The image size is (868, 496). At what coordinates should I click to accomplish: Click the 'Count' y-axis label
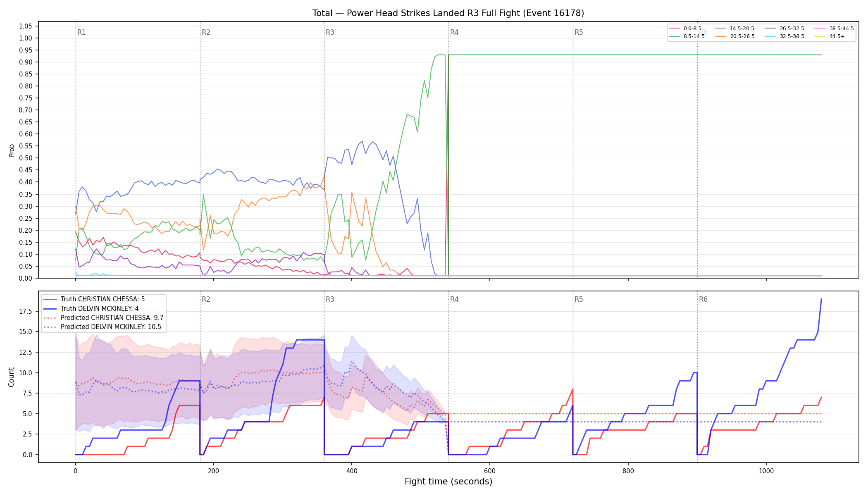tap(11, 377)
